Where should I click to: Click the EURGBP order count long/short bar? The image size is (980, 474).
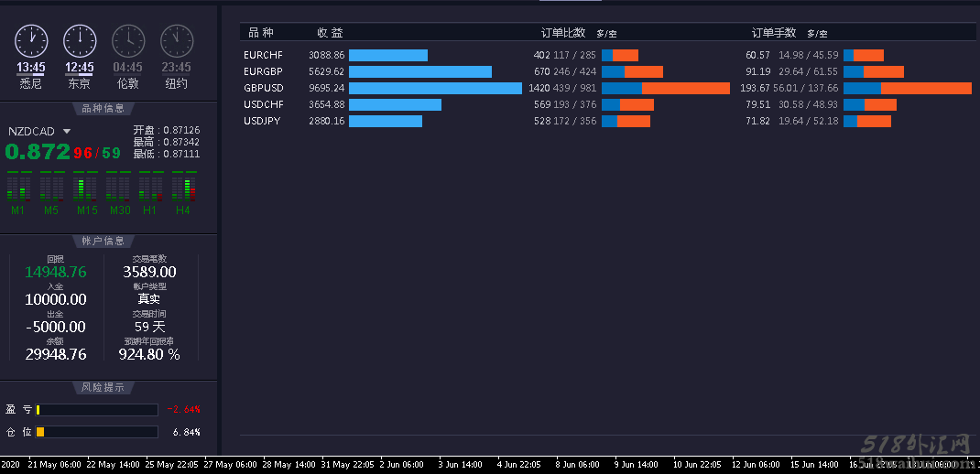[x=633, y=71]
